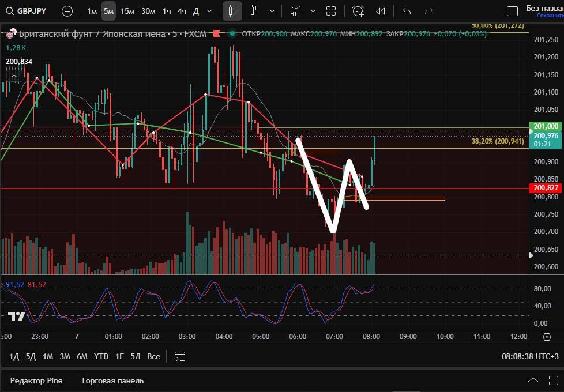Click the GBPJPY symbol search
Image resolution: width=564 pixels, height=392 pixels.
click(x=28, y=11)
